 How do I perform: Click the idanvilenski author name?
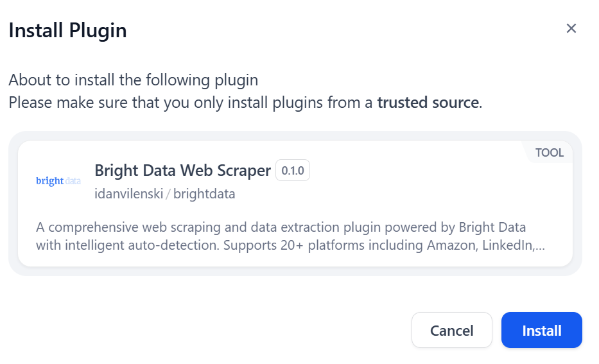pyautogui.click(x=128, y=194)
